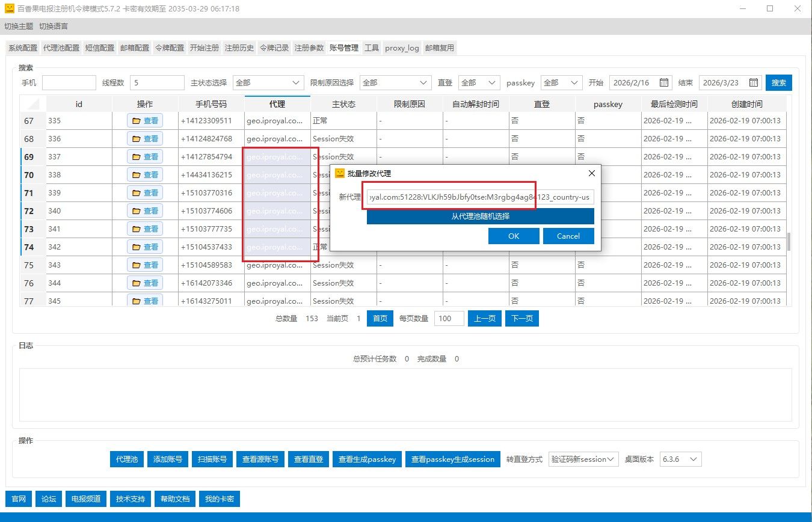This screenshot has width=812, height=522.
Task: Click the view button for id 343
Action: pyautogui.click(x=145, y=265)
